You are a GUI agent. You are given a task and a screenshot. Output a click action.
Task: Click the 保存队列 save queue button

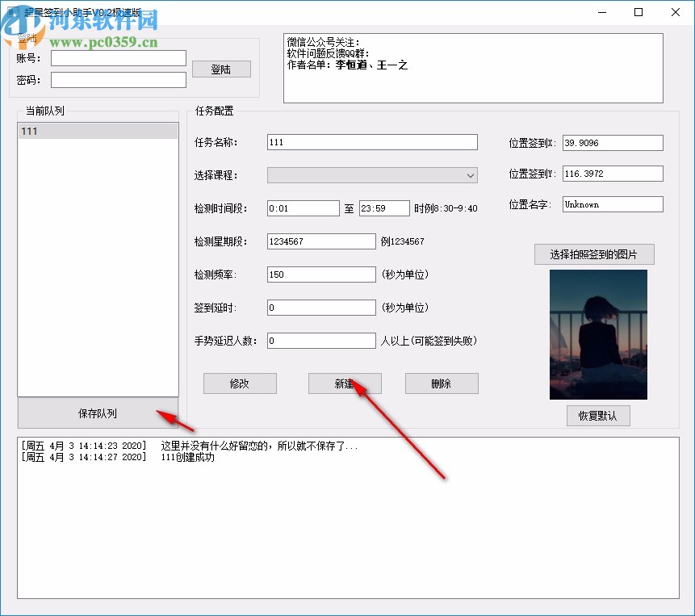[98, 413]
